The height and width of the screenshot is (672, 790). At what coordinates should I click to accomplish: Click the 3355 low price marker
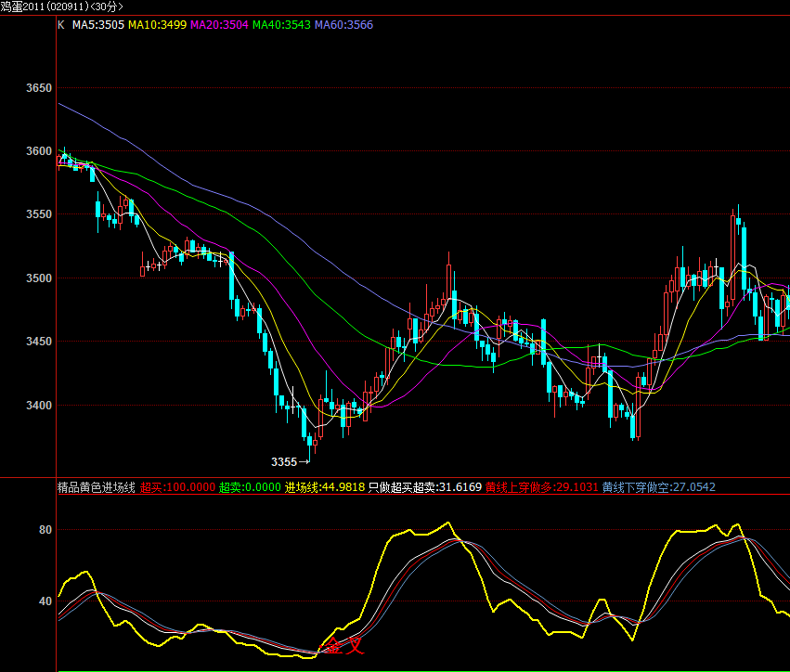point(284,461)
